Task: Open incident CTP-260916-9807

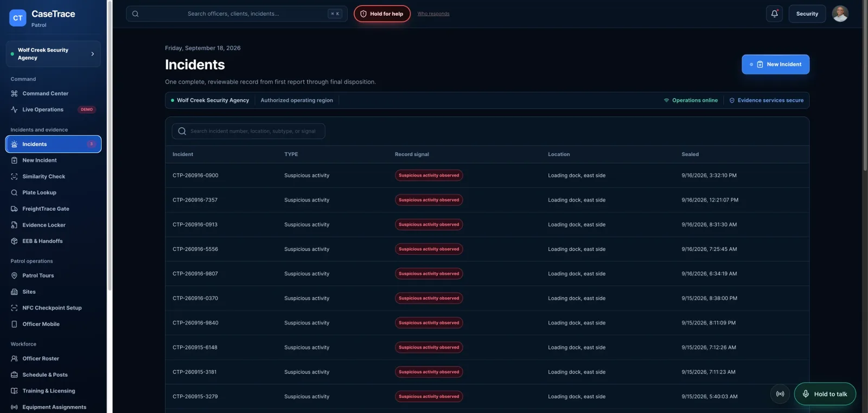Action: 487,274
